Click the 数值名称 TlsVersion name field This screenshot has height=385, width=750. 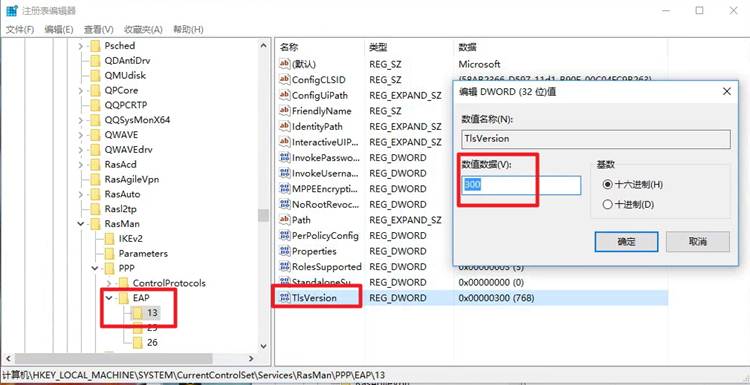pyautogui.click(x=596, y=139)
